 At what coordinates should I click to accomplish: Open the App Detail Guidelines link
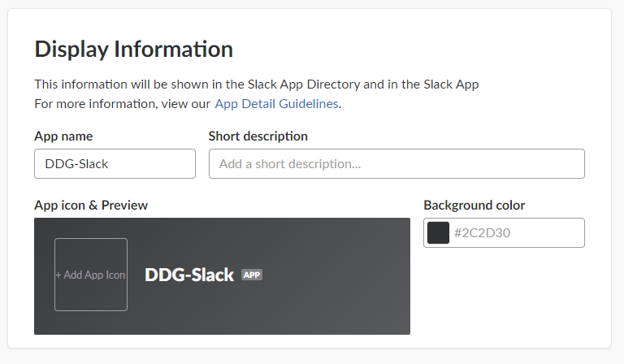276,104
